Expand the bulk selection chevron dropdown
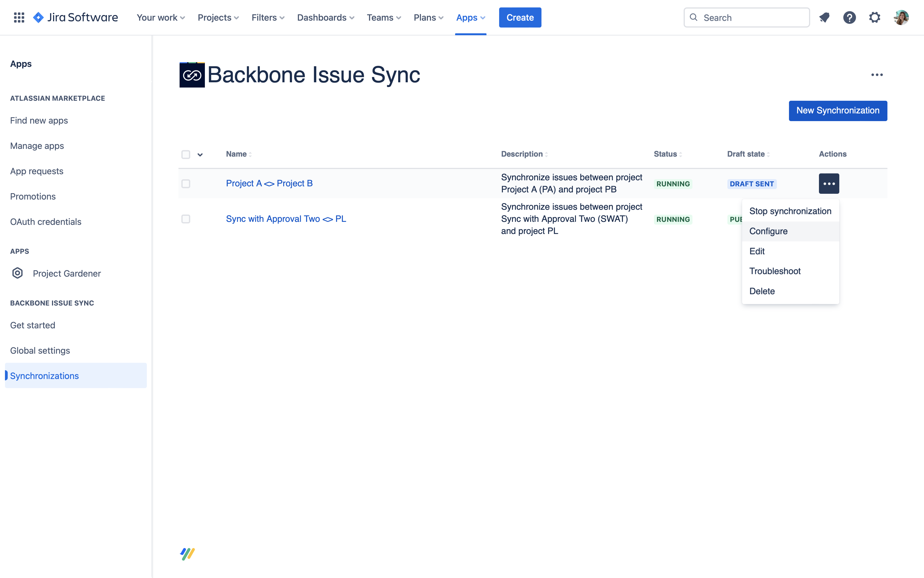This screenshot has height=578, width=924. pos(200,155)
